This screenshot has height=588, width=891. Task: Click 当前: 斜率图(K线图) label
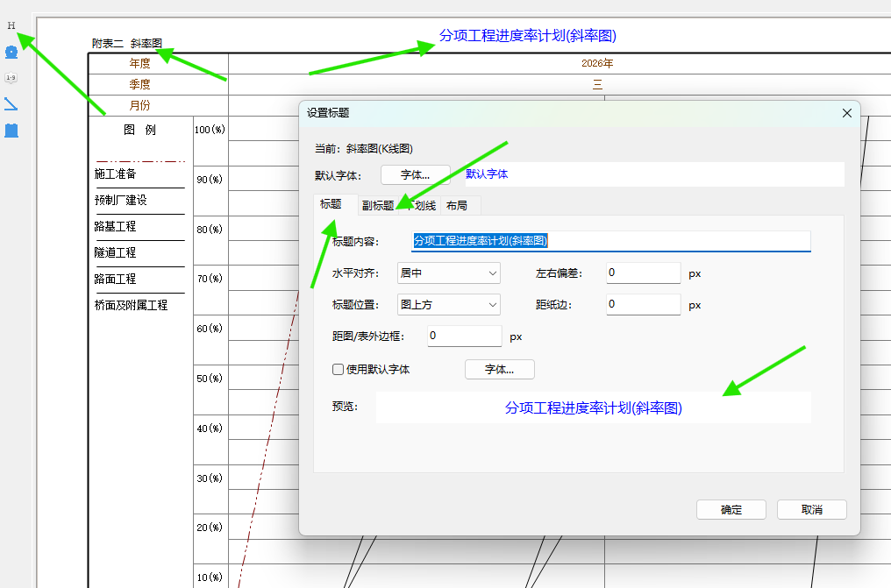[x=364, y=149]
